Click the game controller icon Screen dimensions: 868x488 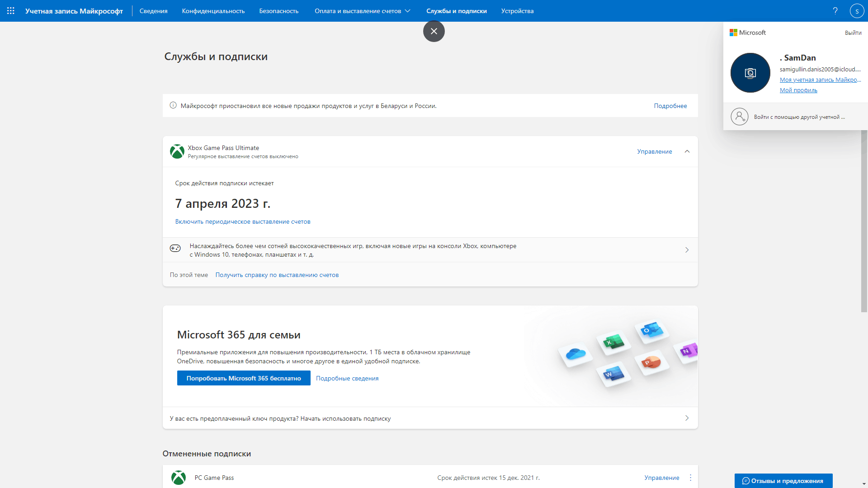(x=175, y=248)
